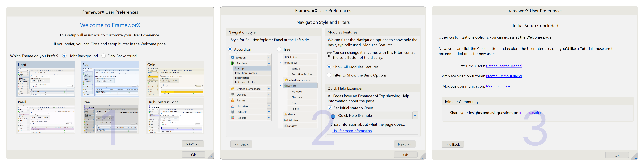This screenshot has height=166, width=644.
Task: Select Build and Publish in Accordion list
Action: point(245,82)
